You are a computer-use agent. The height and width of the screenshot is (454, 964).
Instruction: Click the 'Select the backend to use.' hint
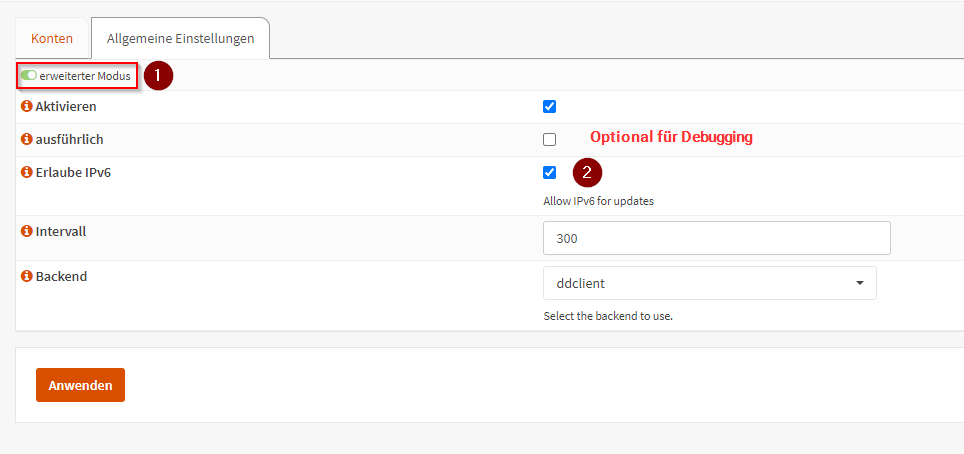point(608,316)
